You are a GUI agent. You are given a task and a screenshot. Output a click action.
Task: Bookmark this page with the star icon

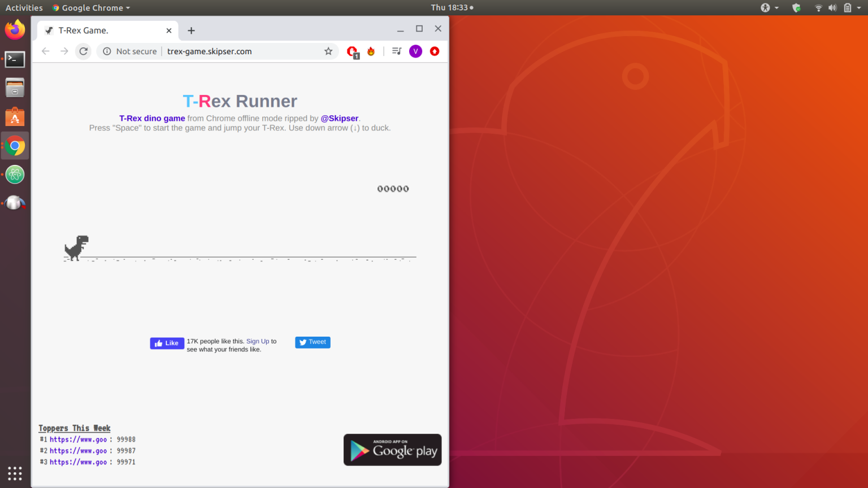click(x=328, y=51)
